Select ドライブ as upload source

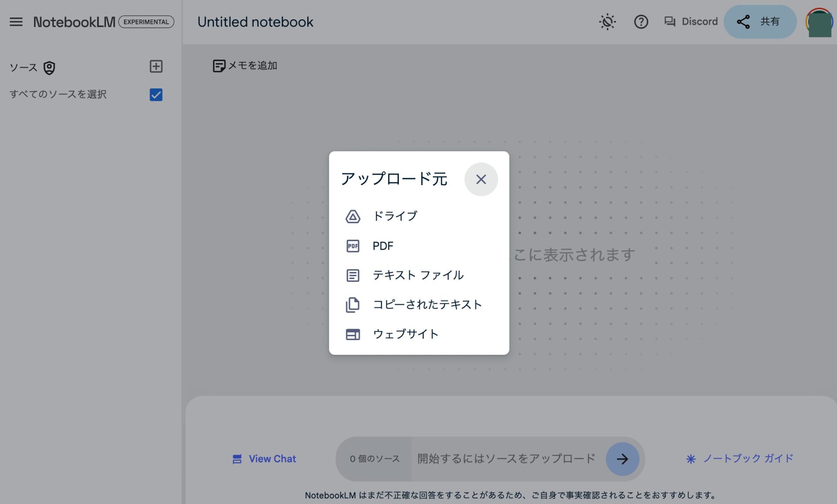point(395,216)
